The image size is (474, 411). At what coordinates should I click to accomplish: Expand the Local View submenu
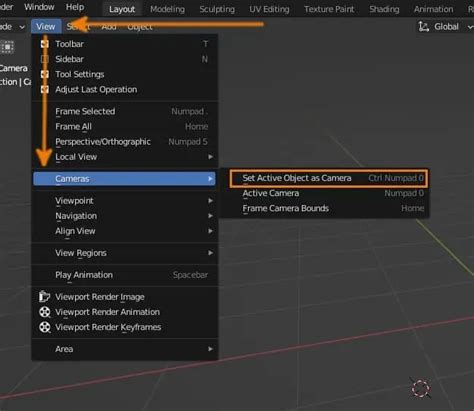click(125, 157)
